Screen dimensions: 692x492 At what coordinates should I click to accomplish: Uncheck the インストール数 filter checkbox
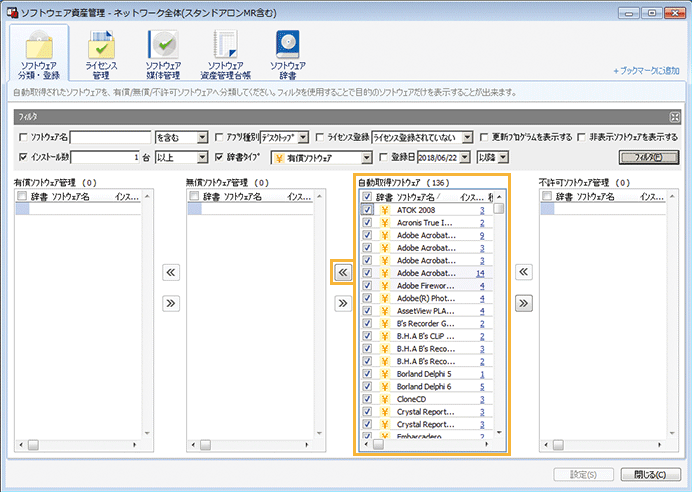pos(23,157)
